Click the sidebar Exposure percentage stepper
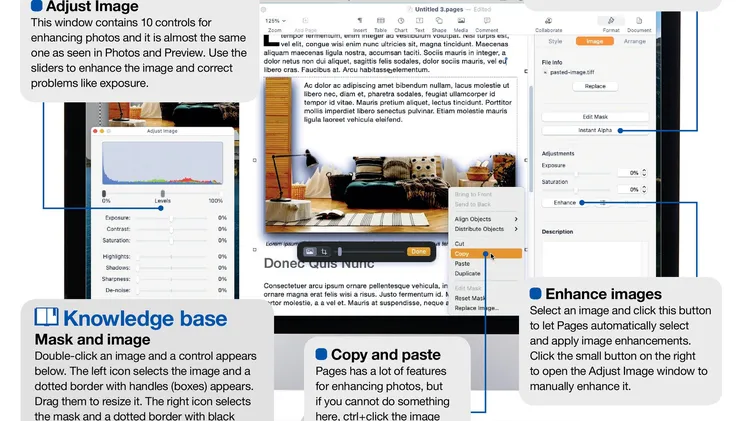The image size is (750, 421). [644, 173]
